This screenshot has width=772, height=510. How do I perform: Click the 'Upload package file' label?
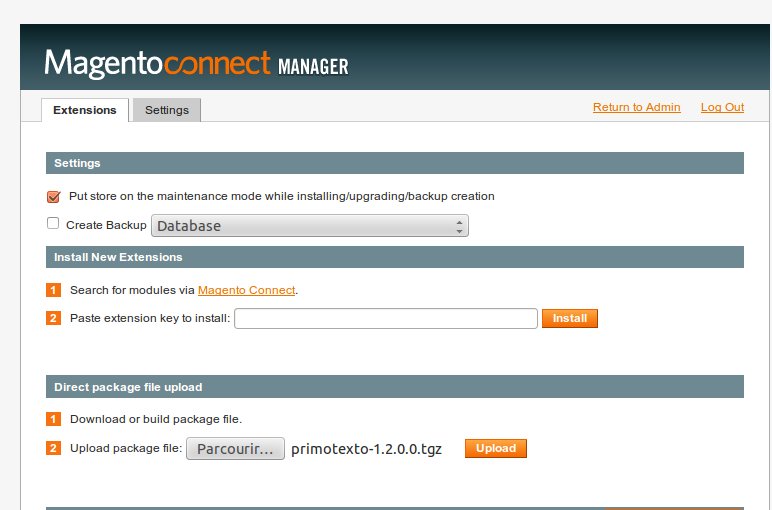(126, 448)
